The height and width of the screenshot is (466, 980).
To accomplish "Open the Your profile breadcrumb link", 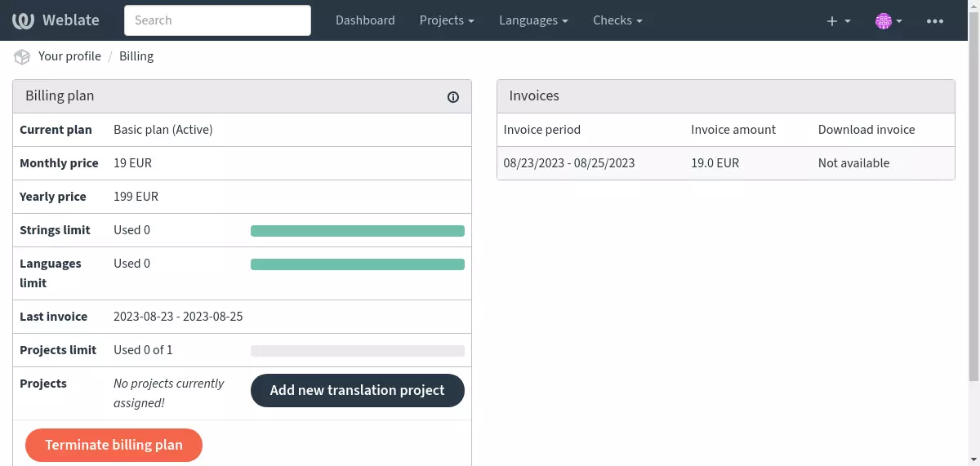I will pos(69,56).
